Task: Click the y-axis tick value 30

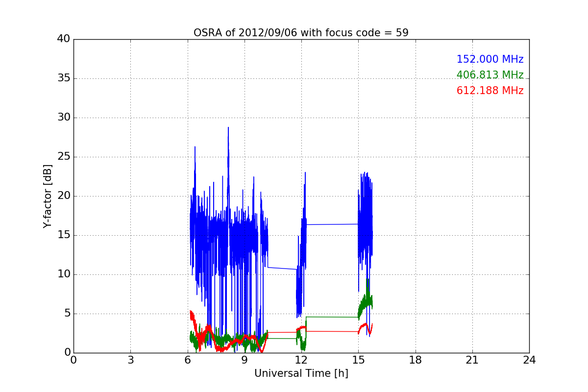Action: point(64,118)
